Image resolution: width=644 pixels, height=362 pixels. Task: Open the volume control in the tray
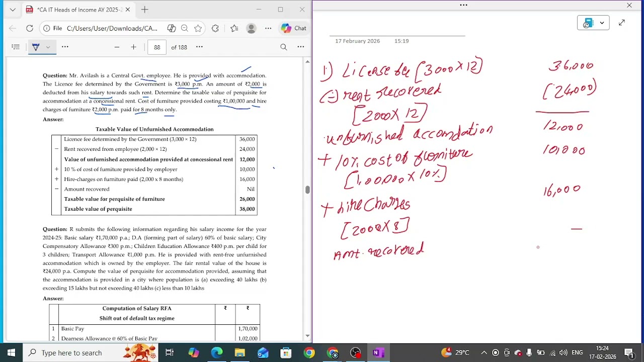coord(563,353)
